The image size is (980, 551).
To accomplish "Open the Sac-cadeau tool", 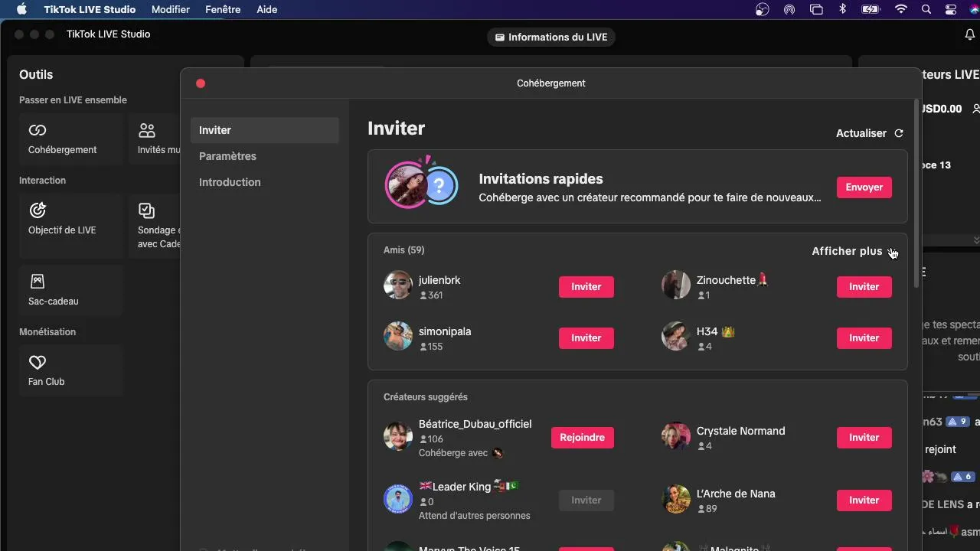I will click(71, 291).
